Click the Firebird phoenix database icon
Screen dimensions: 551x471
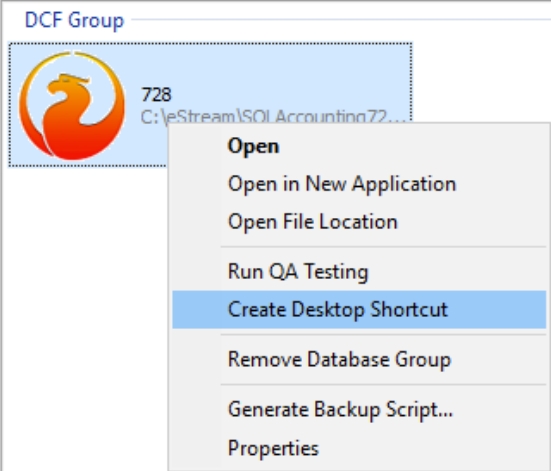pyautogui.click(x=72, y=105)
